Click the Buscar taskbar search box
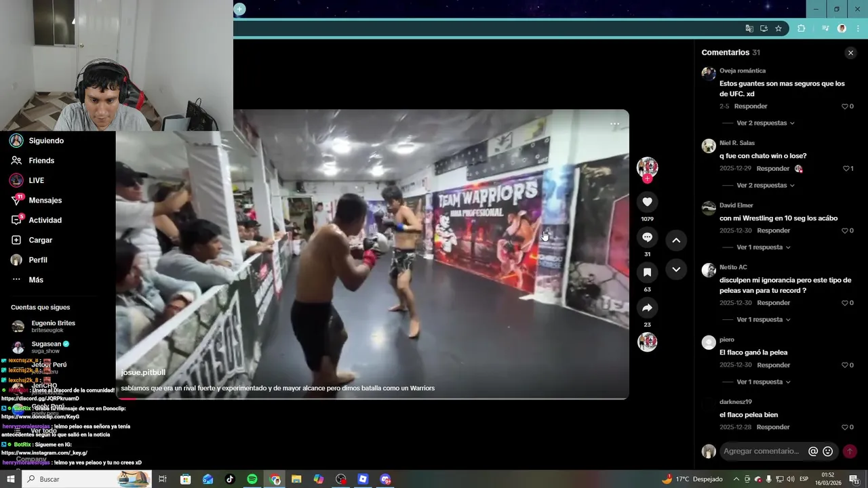The image size is (868, 488). 87,479
